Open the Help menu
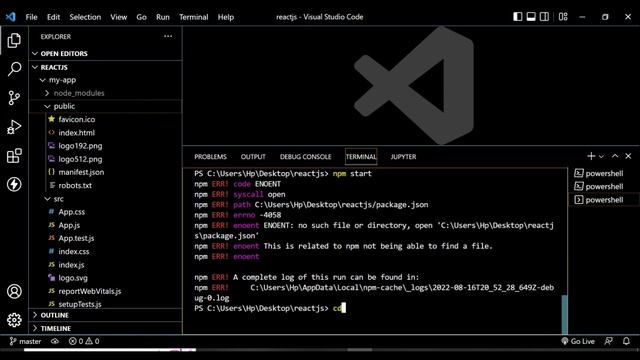 tap(225, 17)
